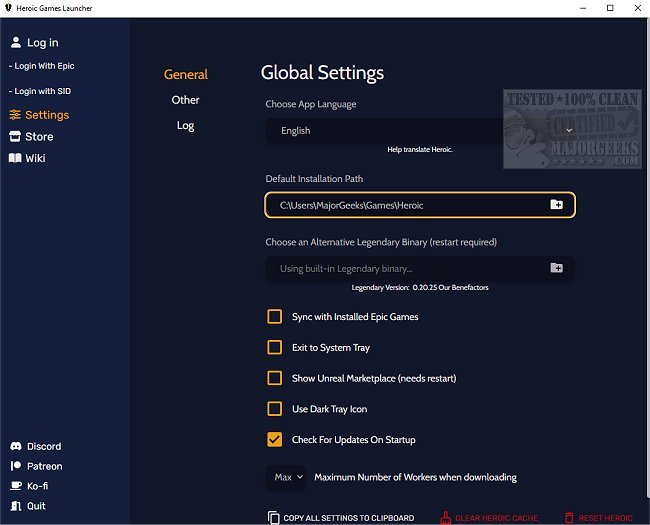Click Login With Epic in sidebar
This screenshot has width=650, height=525.
click(44, 66)
